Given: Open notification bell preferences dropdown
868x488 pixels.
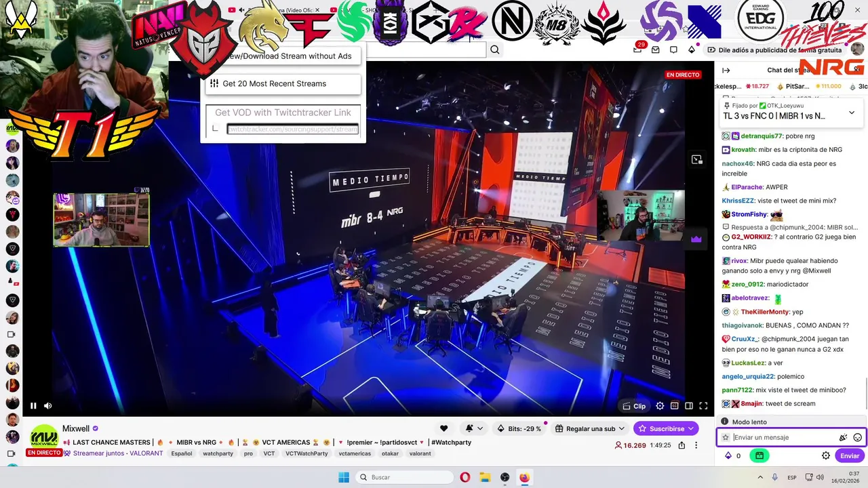Looking at the screenshot, I should pyautogui.click(x=474, y=428).
